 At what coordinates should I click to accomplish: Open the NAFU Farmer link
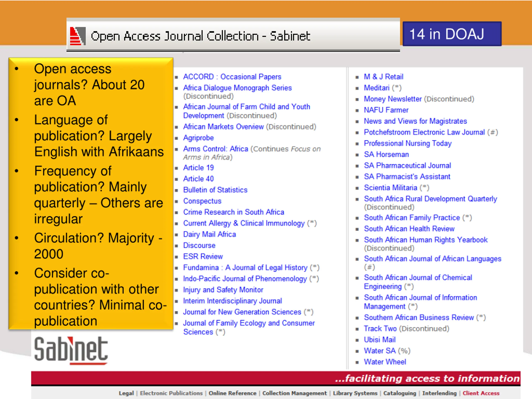click(x=386, y=110)
